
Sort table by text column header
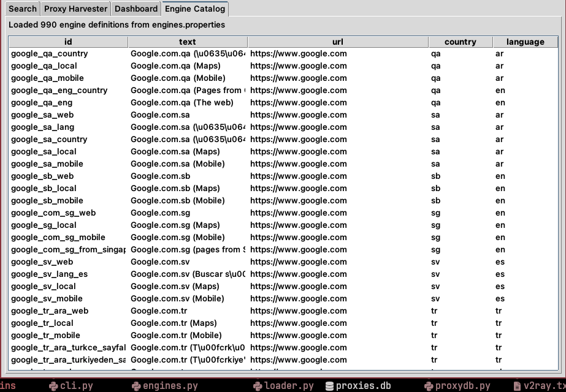coord(188,42)
